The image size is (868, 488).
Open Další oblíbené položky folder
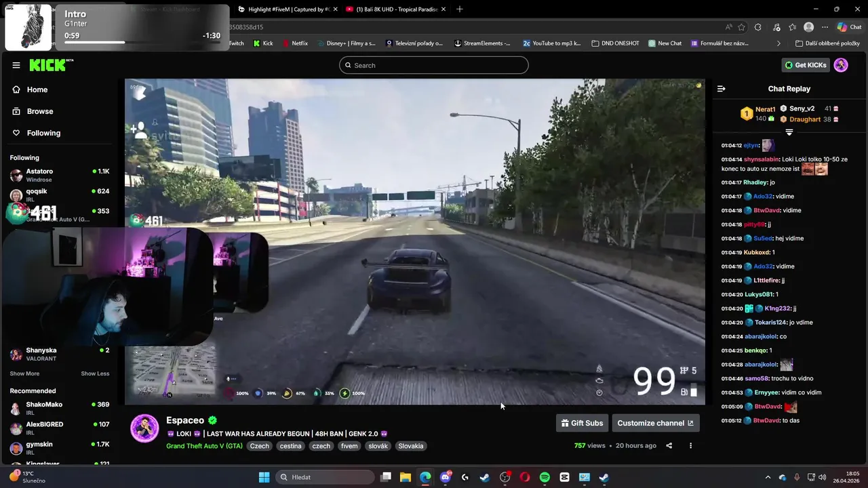(x=827, y=43)
